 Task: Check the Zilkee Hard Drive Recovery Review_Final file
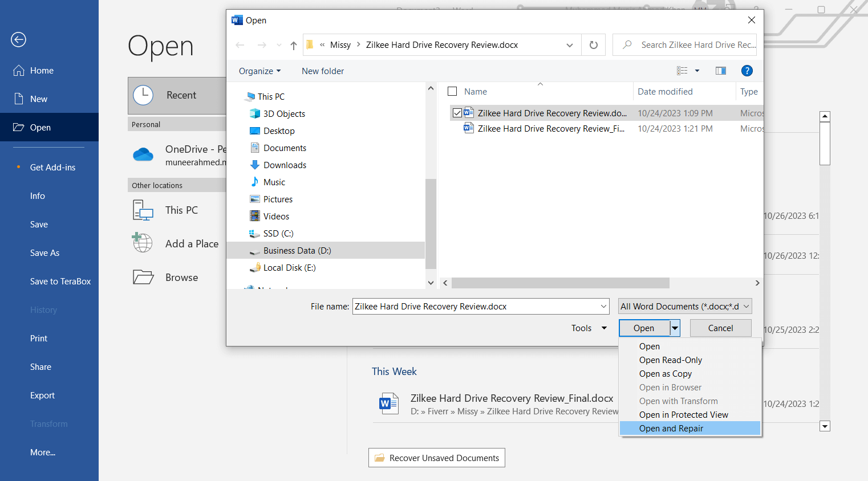(457, 128)
